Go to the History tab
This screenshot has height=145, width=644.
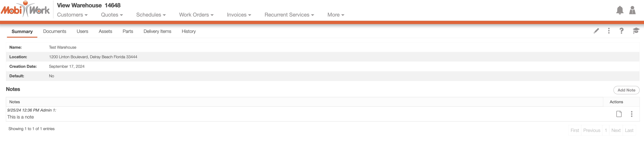tap(189, 31)
